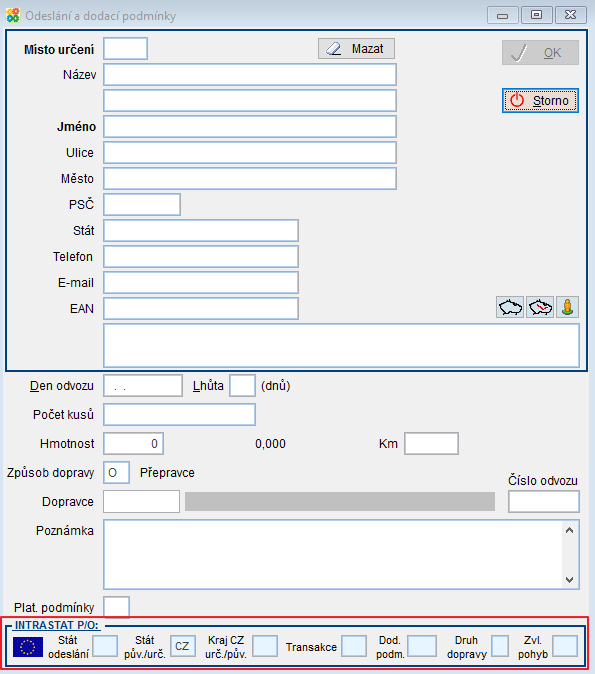Viewport: 595px width, 674px height.
Task: Click the Číslo odvozu field
Action: [544, 502]
